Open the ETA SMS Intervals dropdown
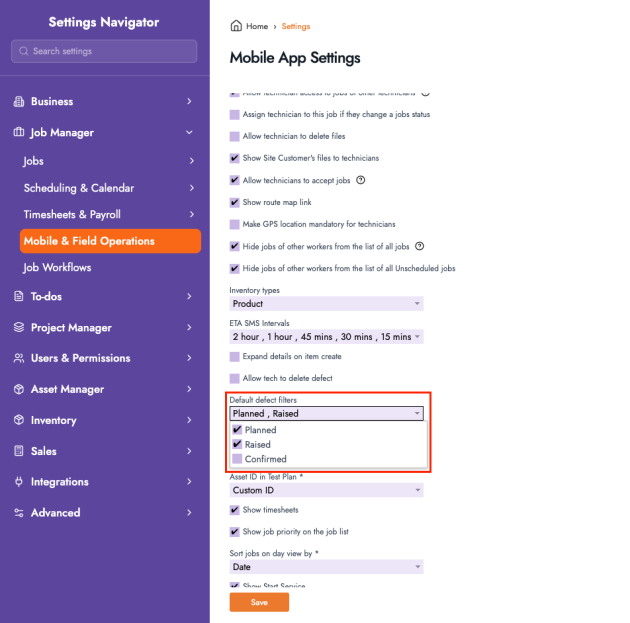630x623 pixels. [x=326, y=337]
